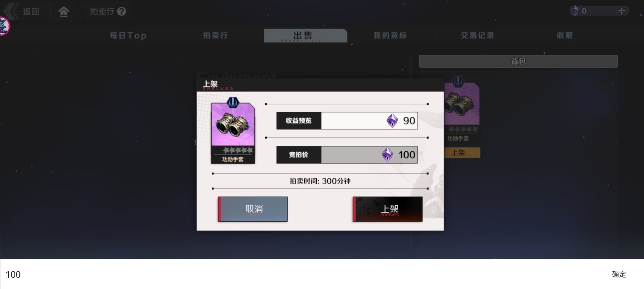Open the 拍卖行 tab
The width and height of the screenshot is (644, 289).
coord(215,35)
